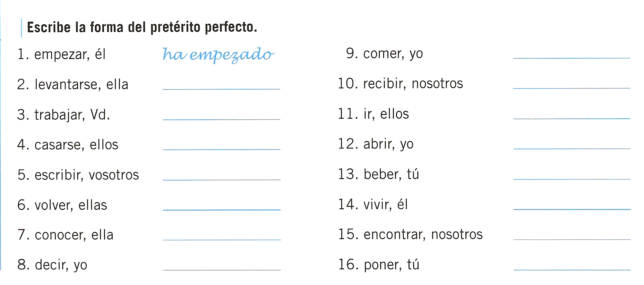Select the answer line for poner, tú
This screenshot has width=644, height=285.
point(572,269)
